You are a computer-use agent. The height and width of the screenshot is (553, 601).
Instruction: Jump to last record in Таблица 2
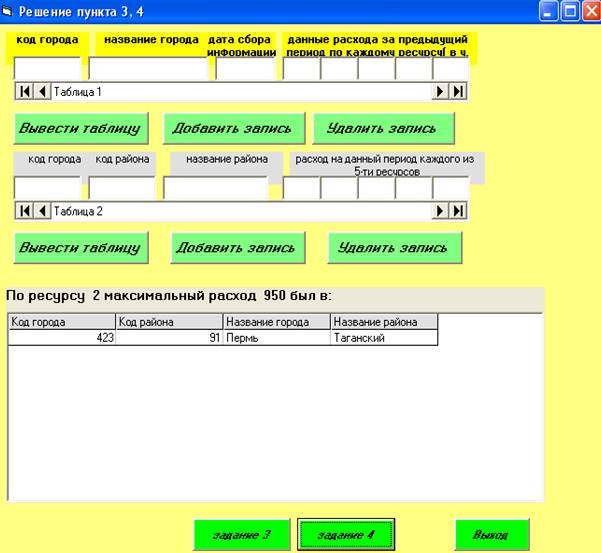457,211
